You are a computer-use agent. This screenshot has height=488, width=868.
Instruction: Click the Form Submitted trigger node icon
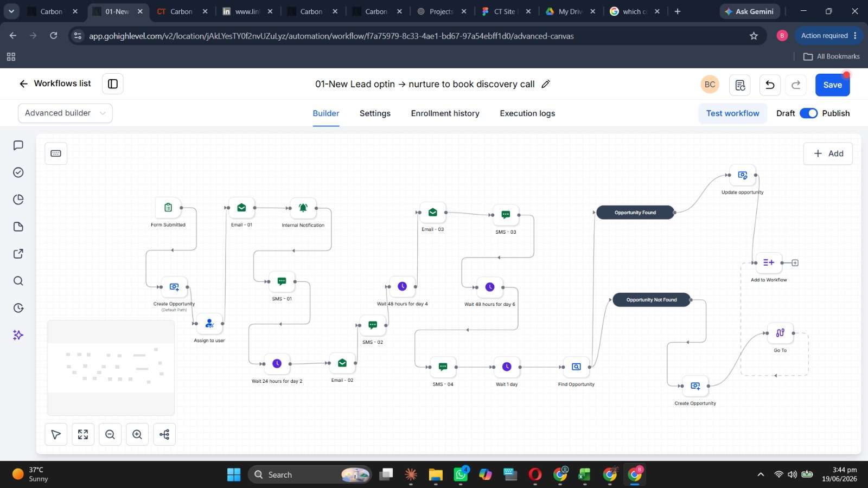[x=168, y=207]
